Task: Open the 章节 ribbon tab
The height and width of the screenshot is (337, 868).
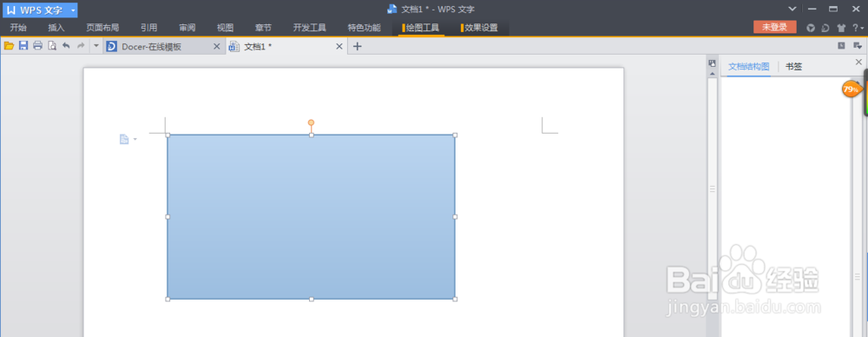Action: click(x=264, y=28)
